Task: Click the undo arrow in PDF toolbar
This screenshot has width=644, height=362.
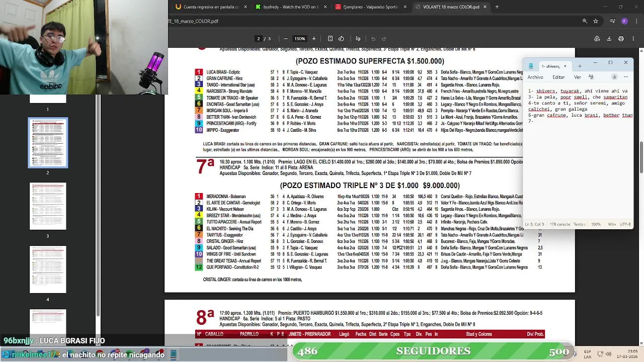Action: point(373,39)
